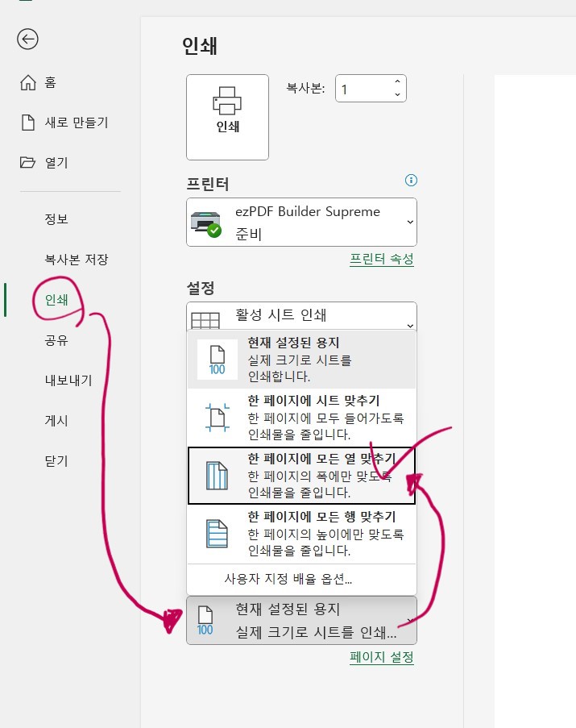The height and width of the screenshot is (728, 576).
Task: Open the 프린터 속성 link
Action: (x=382, y=259)
